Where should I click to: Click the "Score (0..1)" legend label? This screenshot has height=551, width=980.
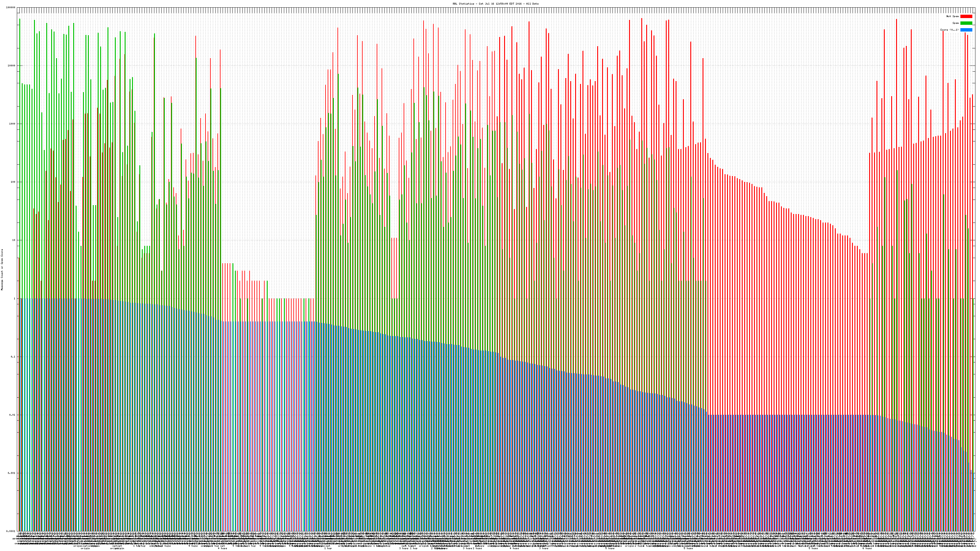point(949,30)
